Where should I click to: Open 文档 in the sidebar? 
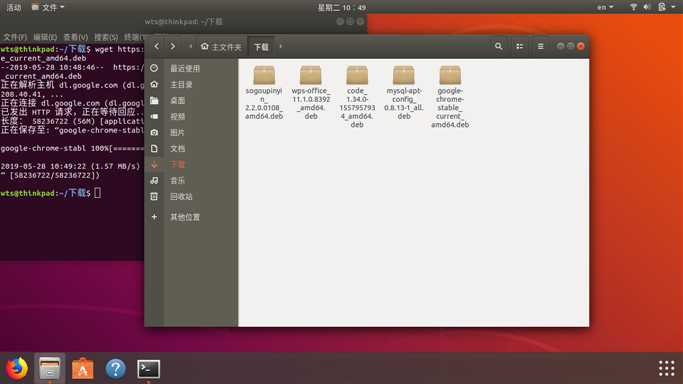coord(178,148)
